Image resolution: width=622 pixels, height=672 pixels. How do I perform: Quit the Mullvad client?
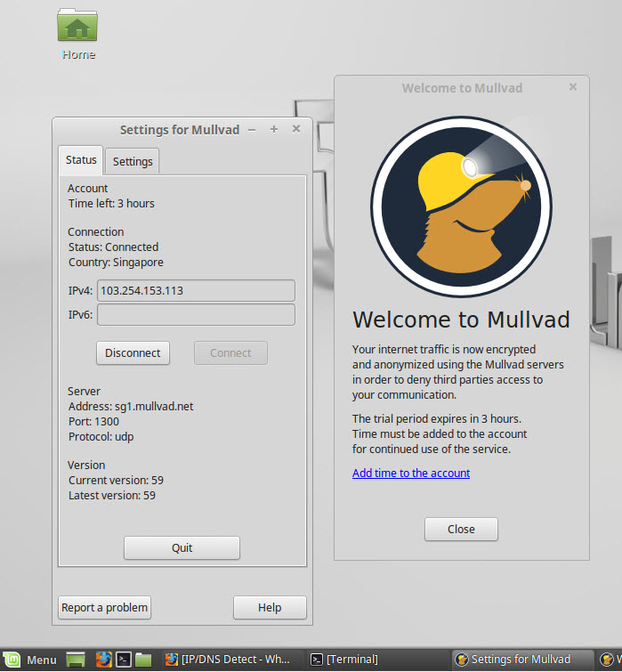point(182,547)
